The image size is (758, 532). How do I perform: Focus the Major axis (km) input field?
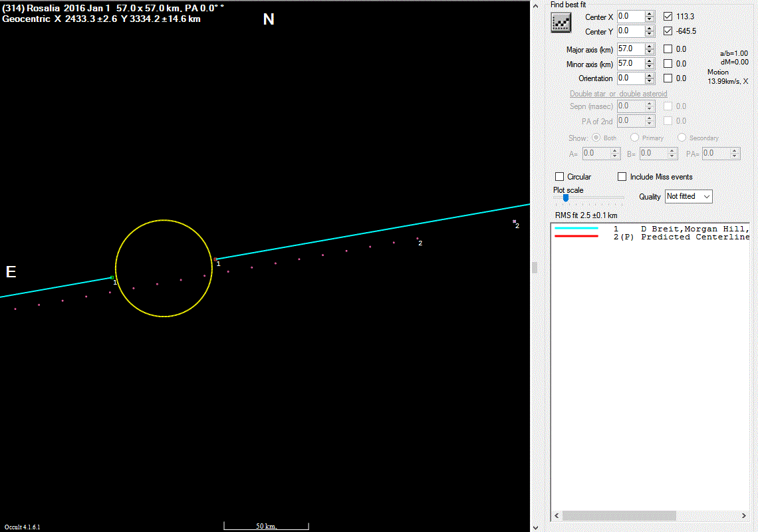pos(630,49)
